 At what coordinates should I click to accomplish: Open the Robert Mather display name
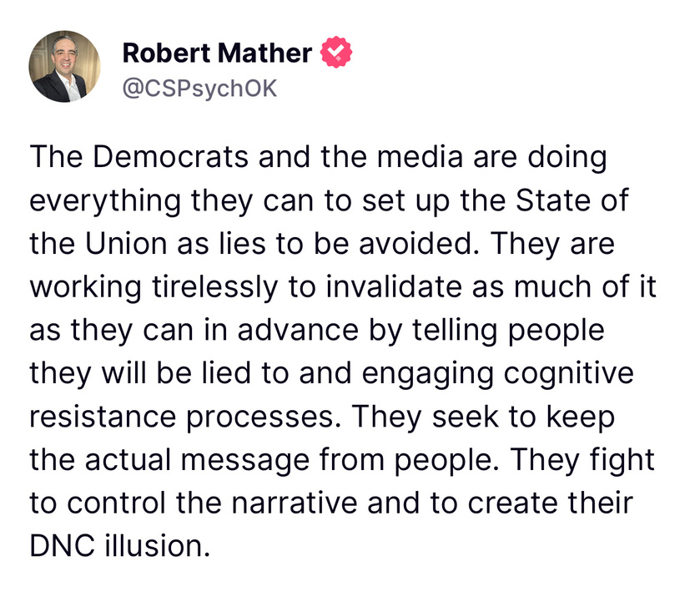pos(217,53)
